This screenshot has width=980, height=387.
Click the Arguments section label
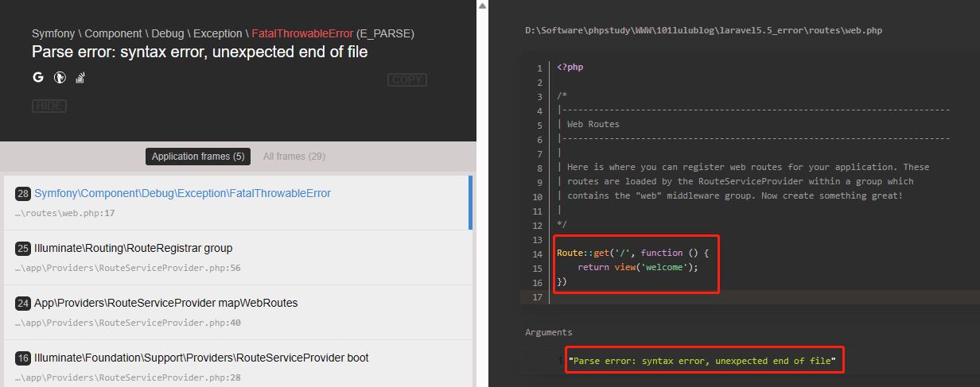click(548, 332)
